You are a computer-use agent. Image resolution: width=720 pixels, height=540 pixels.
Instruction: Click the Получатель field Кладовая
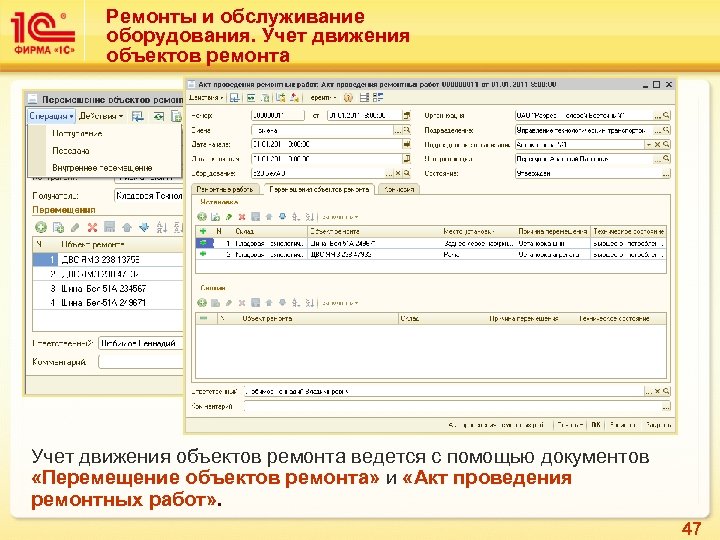tap(148, 196)
